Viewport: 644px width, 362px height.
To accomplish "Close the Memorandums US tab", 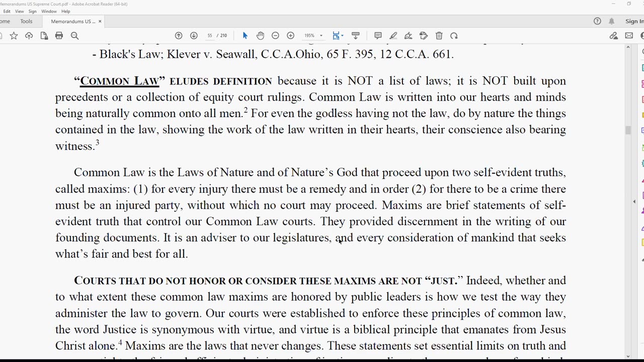I will (100, 21).
